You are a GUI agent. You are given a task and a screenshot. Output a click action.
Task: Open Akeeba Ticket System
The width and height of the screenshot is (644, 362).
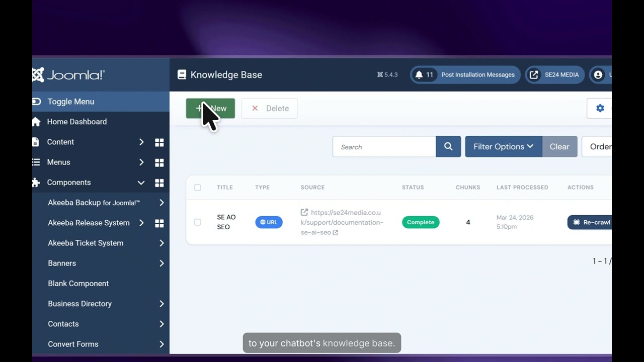tap(86, 243)
